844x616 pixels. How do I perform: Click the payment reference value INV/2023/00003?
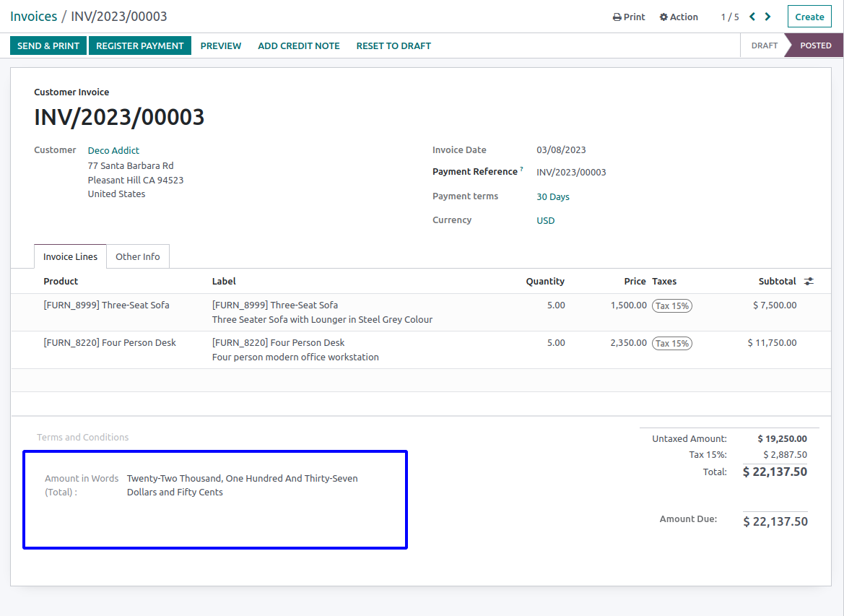point(571,173)
